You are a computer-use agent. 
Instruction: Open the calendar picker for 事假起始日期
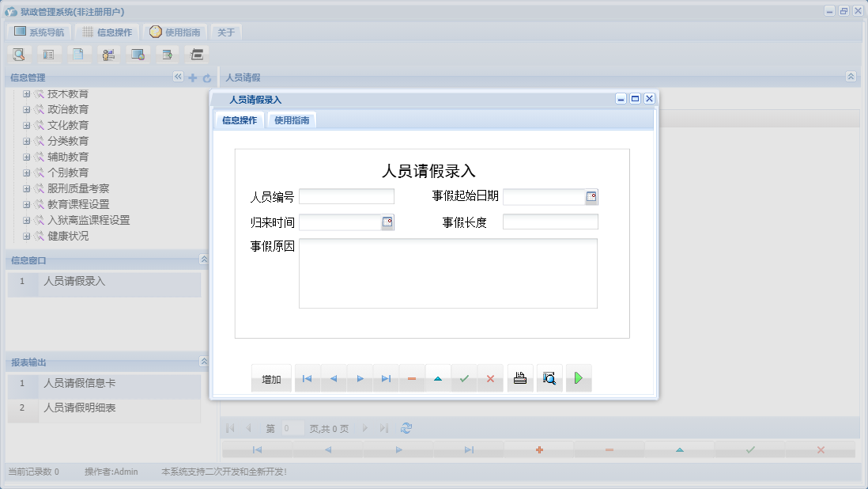pos(591,196)
